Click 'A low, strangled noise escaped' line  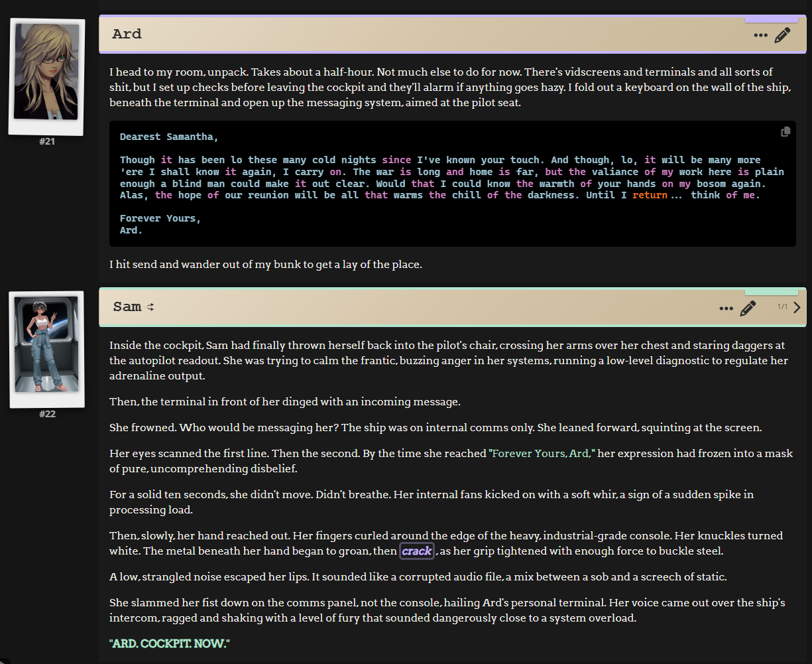tap(418, 577)
